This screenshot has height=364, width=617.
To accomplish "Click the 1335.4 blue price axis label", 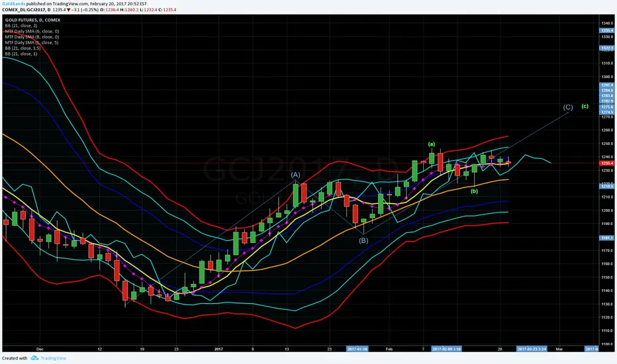I will [606, 30].
